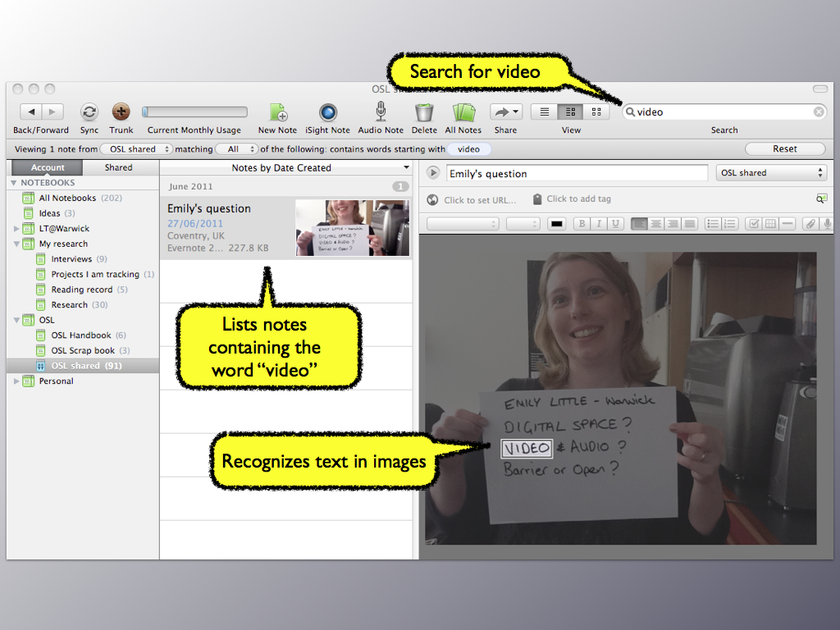Select the Account tab in sidebar
The image size is (840, 630).
pyautogui.click(x=48, y=167)
